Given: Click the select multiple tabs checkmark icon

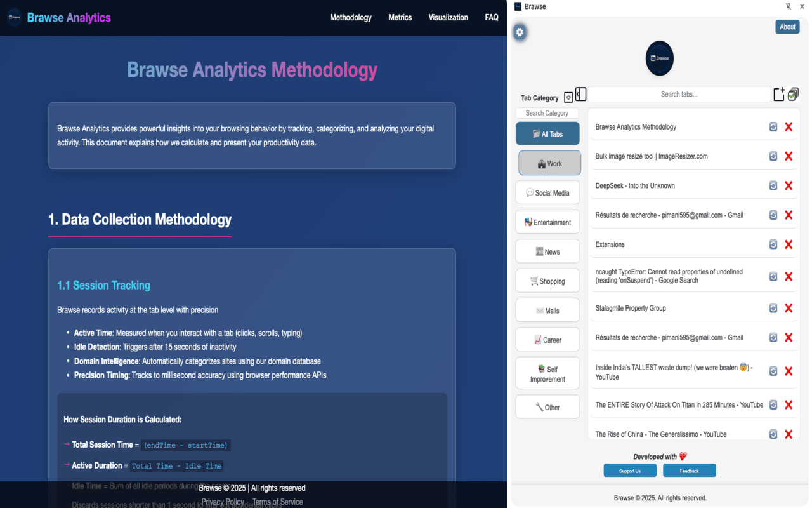Looking at the screenshot, I should (x=793, y=94).
